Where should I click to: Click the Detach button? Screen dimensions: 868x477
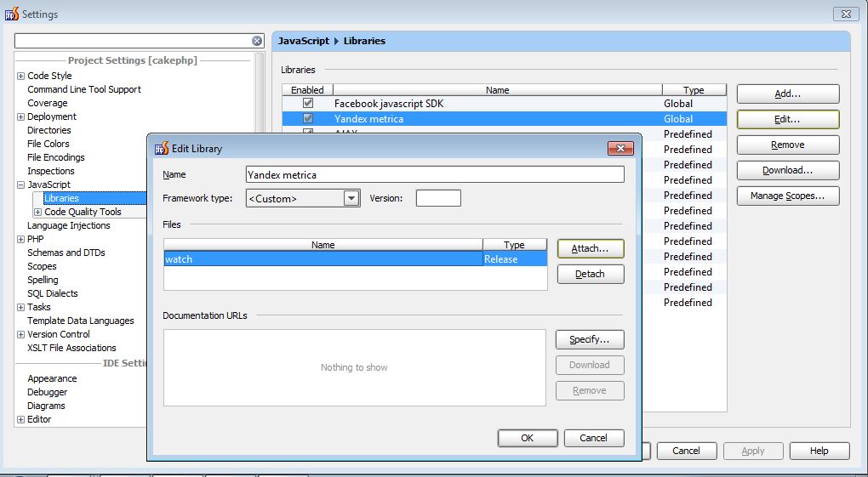point(590,274)
